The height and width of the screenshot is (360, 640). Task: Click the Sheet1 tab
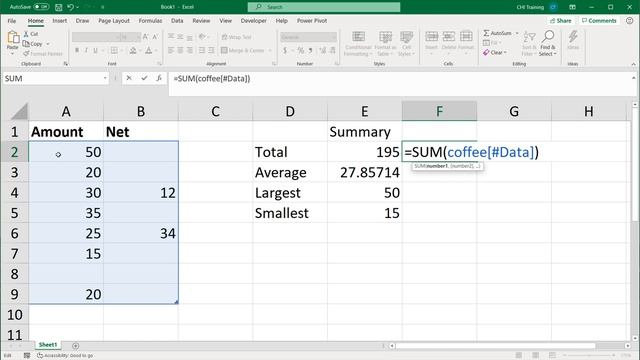coord(48,345)
